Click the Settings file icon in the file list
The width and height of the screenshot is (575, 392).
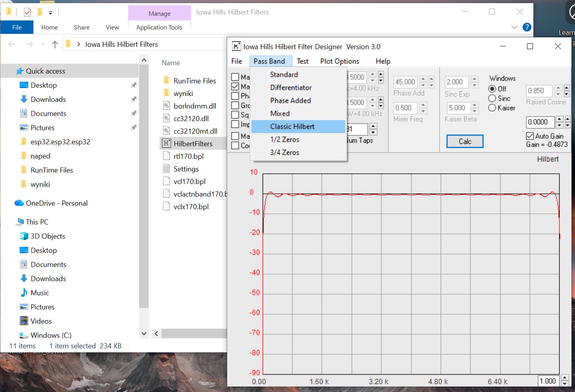(167, 169)
